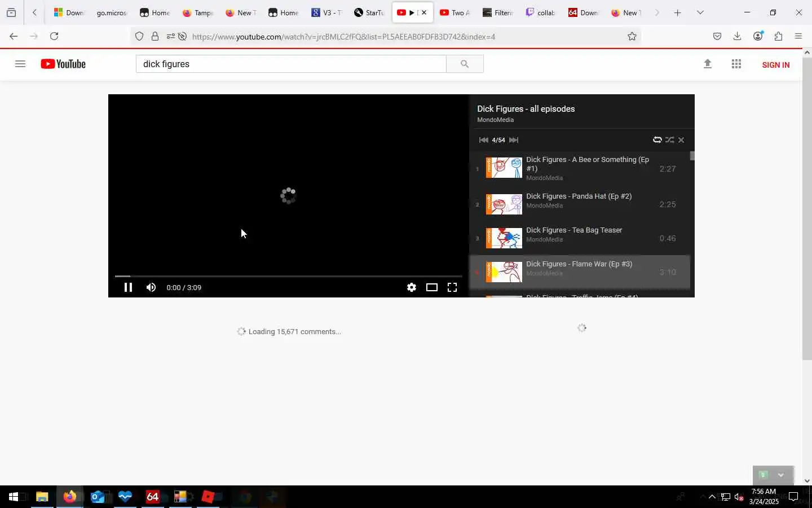Bookmark this page with the star icon
The width and height of the screenshot is (812, 508).
(x=632, y=37)
